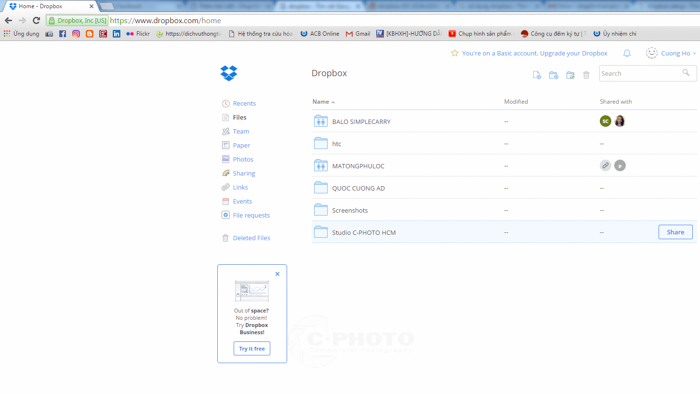Open File requests page
This screenshot has height=394, width=700.
pyautogui.click(x=251, y=215)
